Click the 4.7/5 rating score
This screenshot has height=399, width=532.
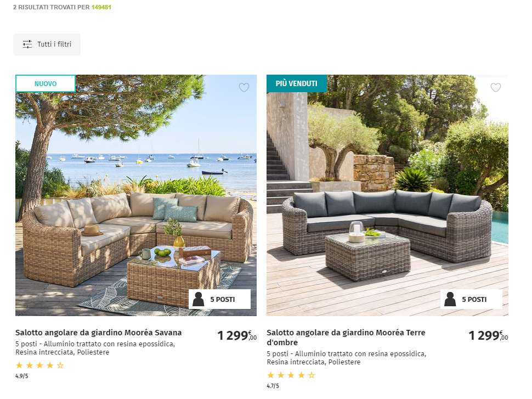click(x=273, y=386)
